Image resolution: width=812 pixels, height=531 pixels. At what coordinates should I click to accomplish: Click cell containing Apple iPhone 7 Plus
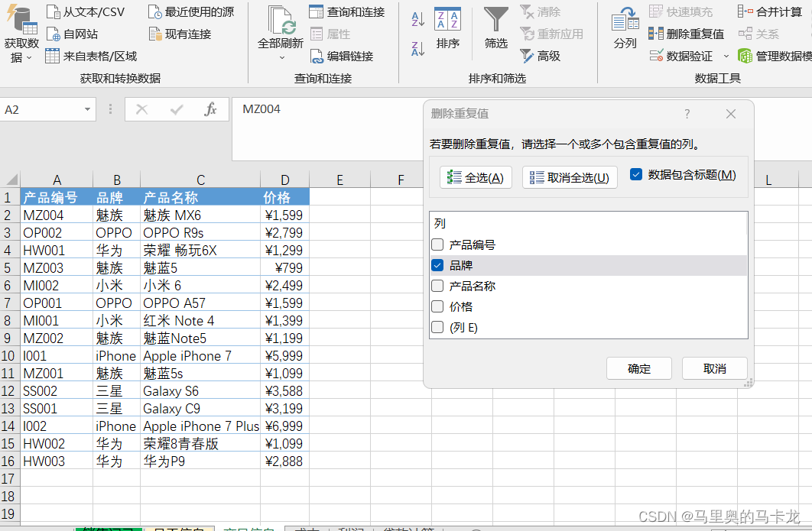[x=200, y=426]
